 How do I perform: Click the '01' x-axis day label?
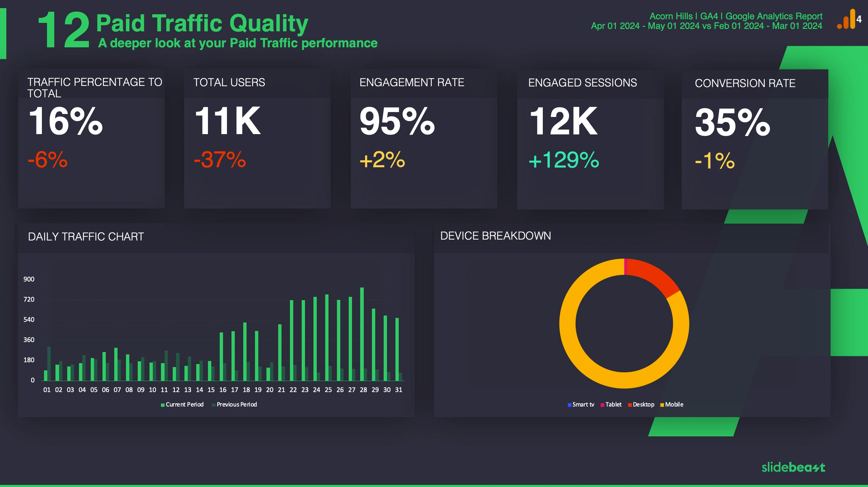[47, 390]
